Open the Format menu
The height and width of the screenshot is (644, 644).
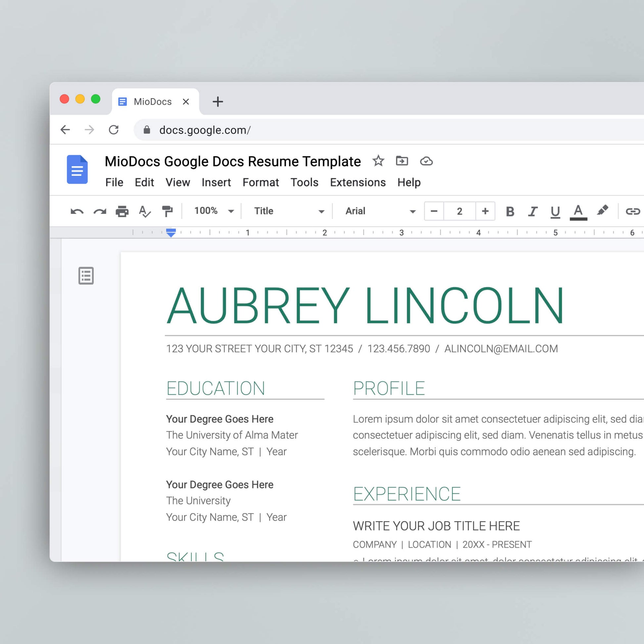tap(261, 182)
